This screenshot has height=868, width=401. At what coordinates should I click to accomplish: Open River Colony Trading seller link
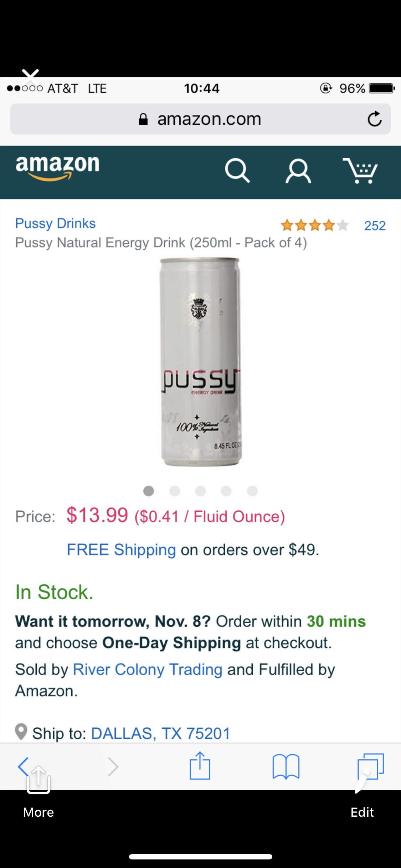coord(148,670)
